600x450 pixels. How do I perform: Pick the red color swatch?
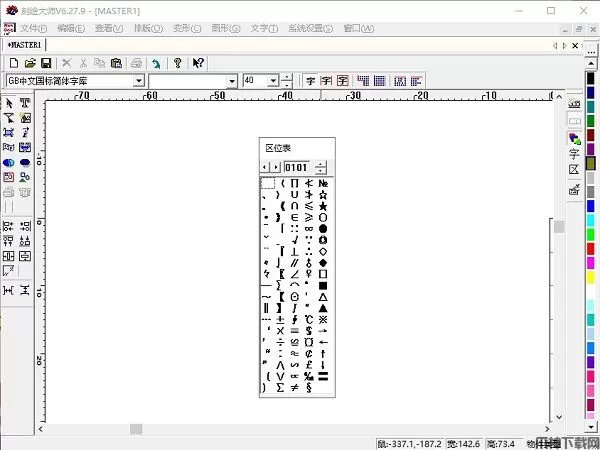coord(591,249)
